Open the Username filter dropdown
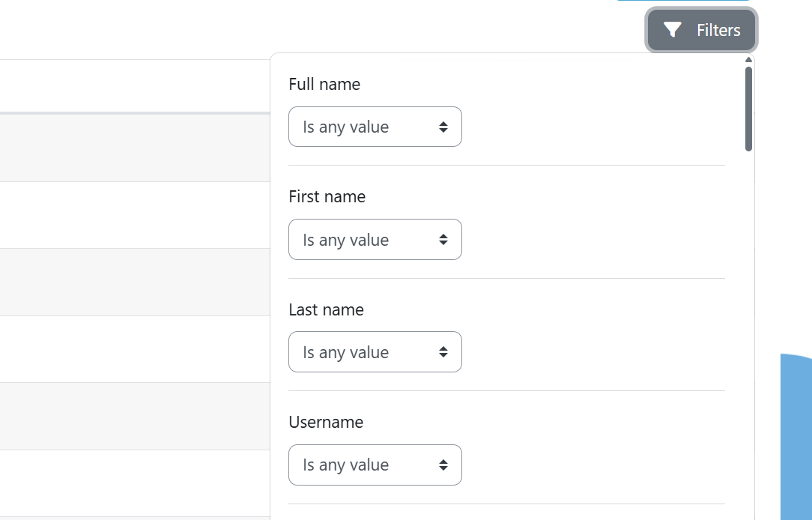The width and height of the screenshot is (812, 520). (375, 465)
